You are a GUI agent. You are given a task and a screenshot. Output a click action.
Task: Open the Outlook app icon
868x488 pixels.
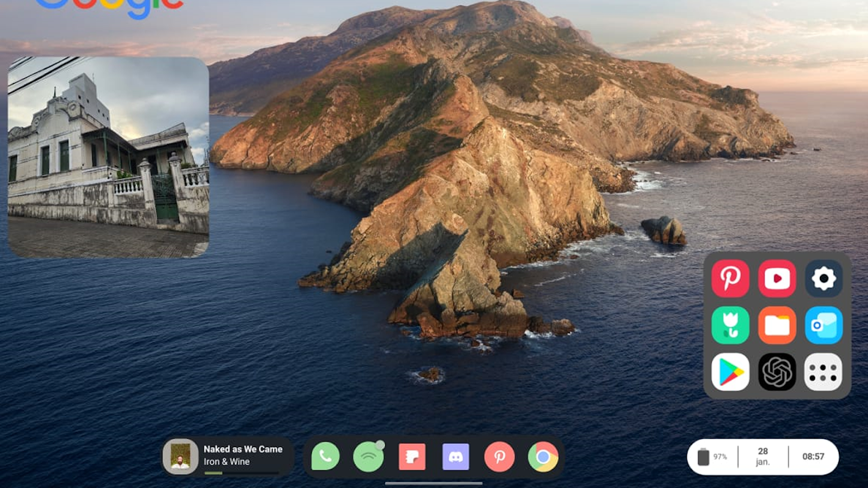(823, 325)
